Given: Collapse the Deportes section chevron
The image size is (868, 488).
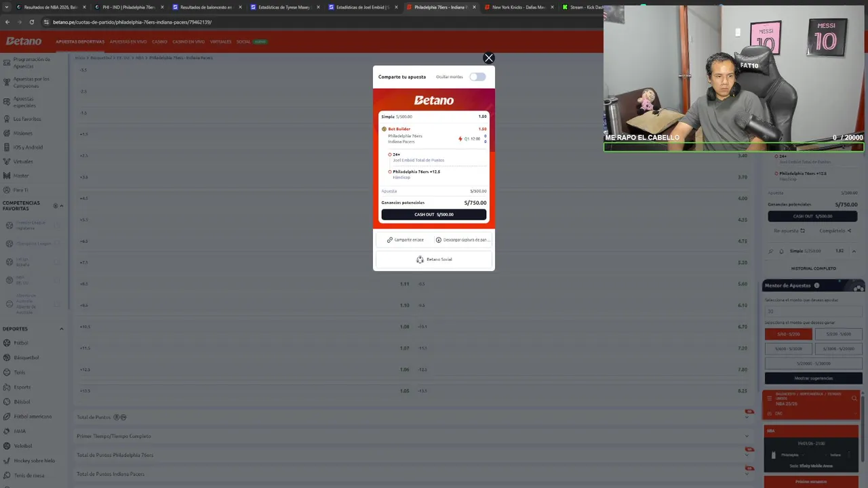Looking at the screenshot, I should (x=62, y=329).
